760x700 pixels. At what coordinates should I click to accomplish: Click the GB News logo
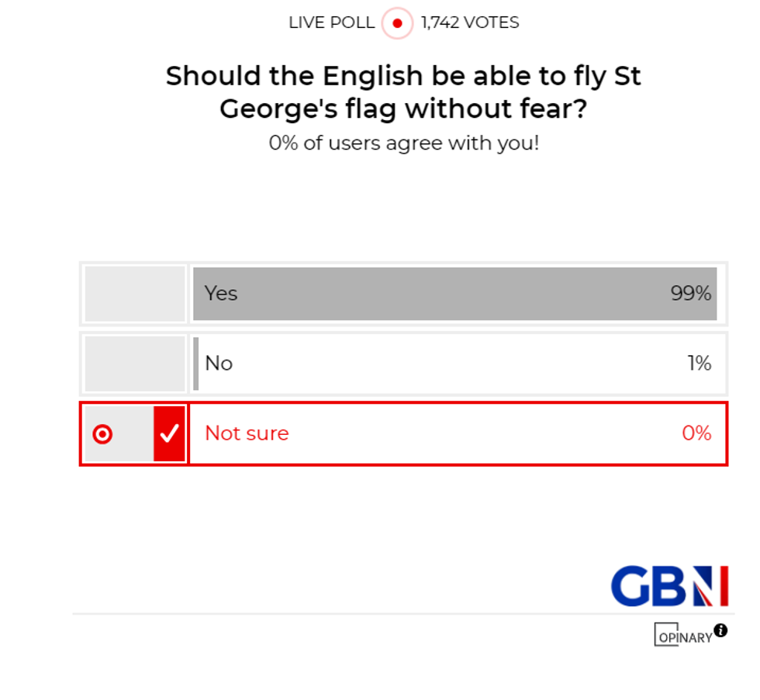click(668, 587)
